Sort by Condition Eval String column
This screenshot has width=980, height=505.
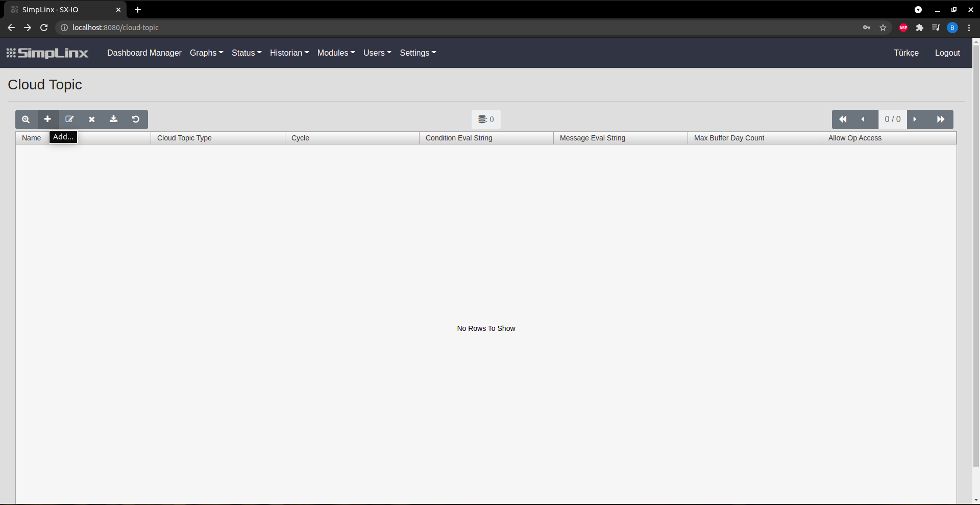[x=486, y=138]
